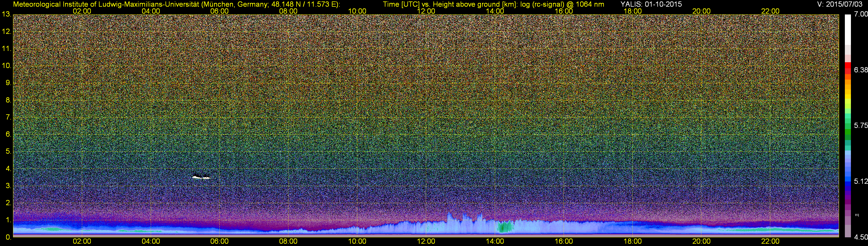868x246 pixels.
Task: Select the 14:00 label on the top time axis
Action: click(495, 11)
